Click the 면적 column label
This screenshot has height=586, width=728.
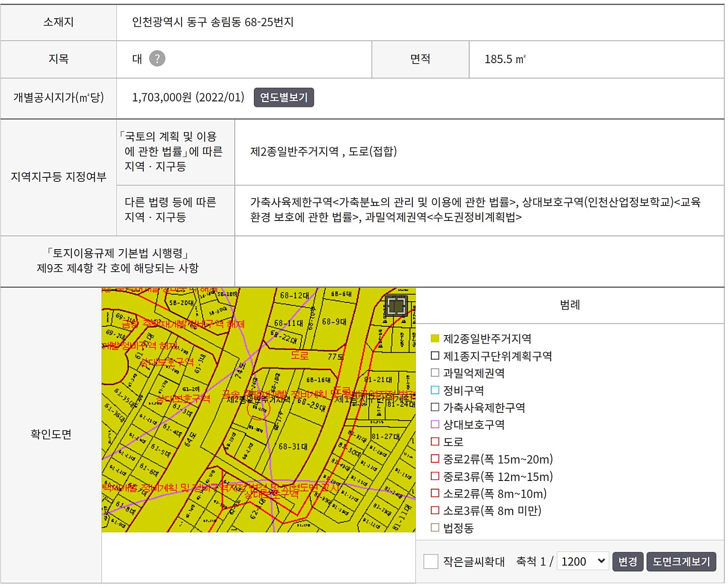tap(420, 59)
